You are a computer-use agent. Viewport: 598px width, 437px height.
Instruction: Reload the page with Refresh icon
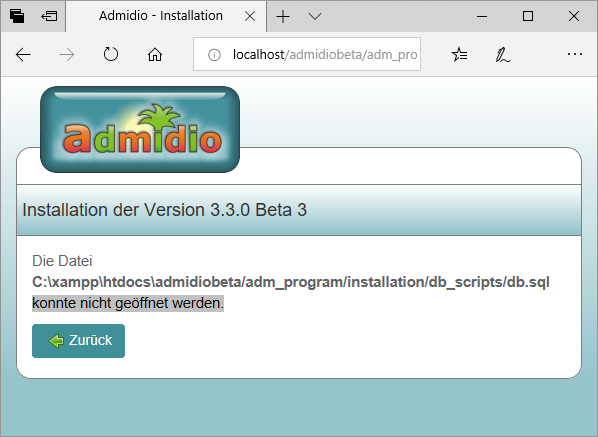coord(111,55)
